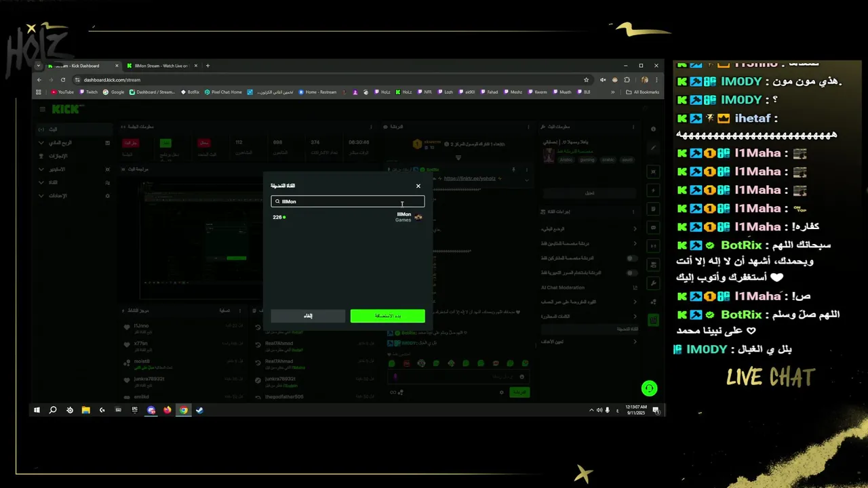Open chat settings gear near send button
This screenshot has height=488, width=868.
click(502, 392)
